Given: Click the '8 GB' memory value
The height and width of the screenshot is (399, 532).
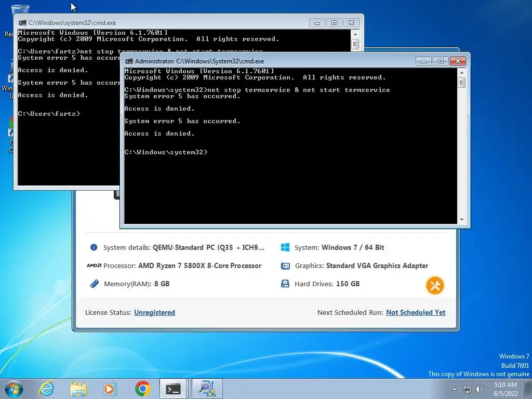Looking at the screenshot, I should click(162, 284).
